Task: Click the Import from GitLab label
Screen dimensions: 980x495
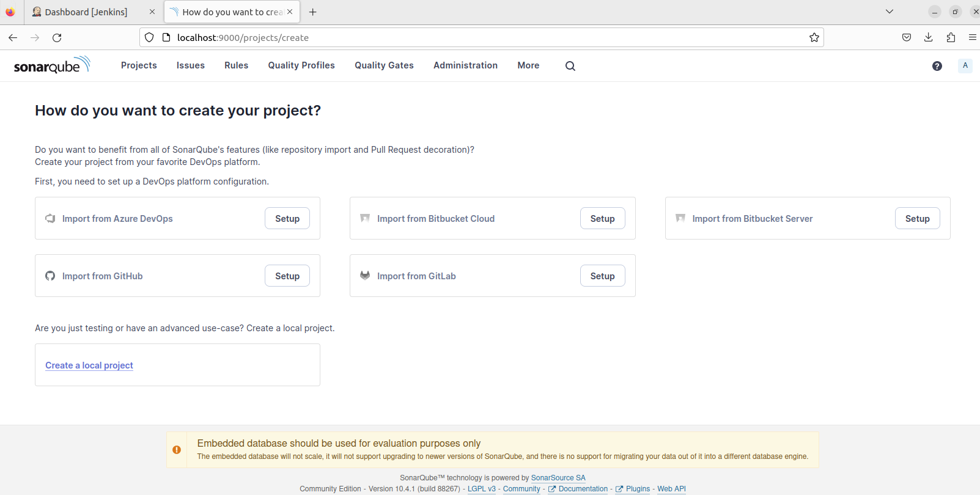Action: pyautogui.click(x=416, y=276)
